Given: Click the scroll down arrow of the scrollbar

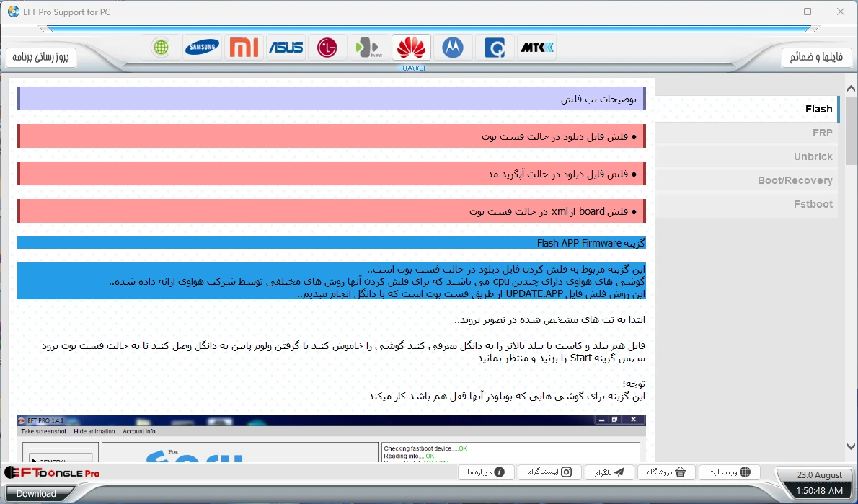Looking at the screenshot, I should pos(851,447).
